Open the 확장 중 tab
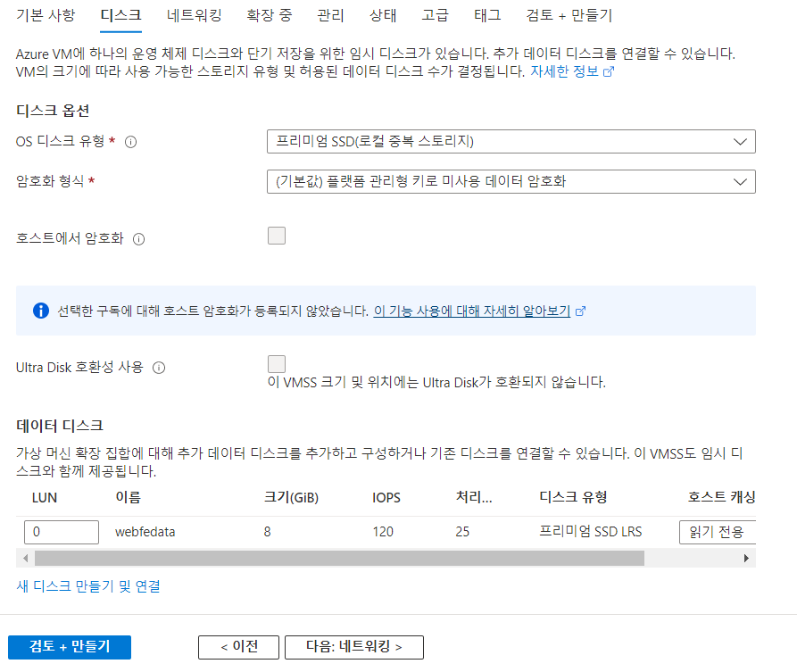This screenshot has height=672, width=797. 270,15
